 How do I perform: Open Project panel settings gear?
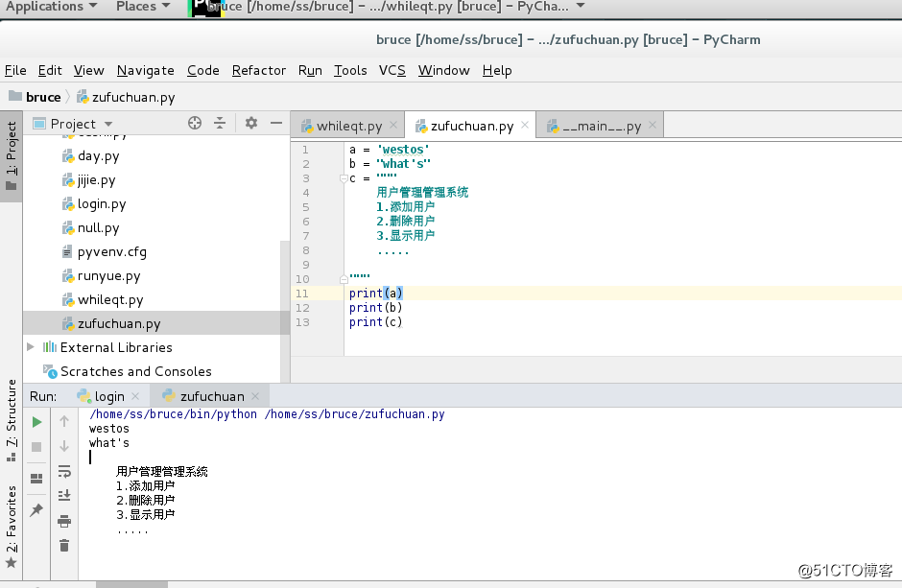click(x=251, y=123)
